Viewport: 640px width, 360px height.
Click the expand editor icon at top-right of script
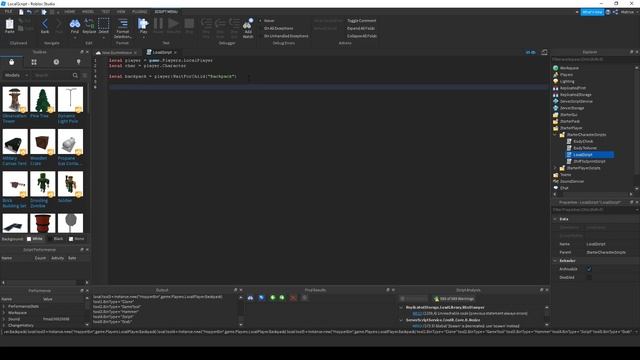(544, 52)
